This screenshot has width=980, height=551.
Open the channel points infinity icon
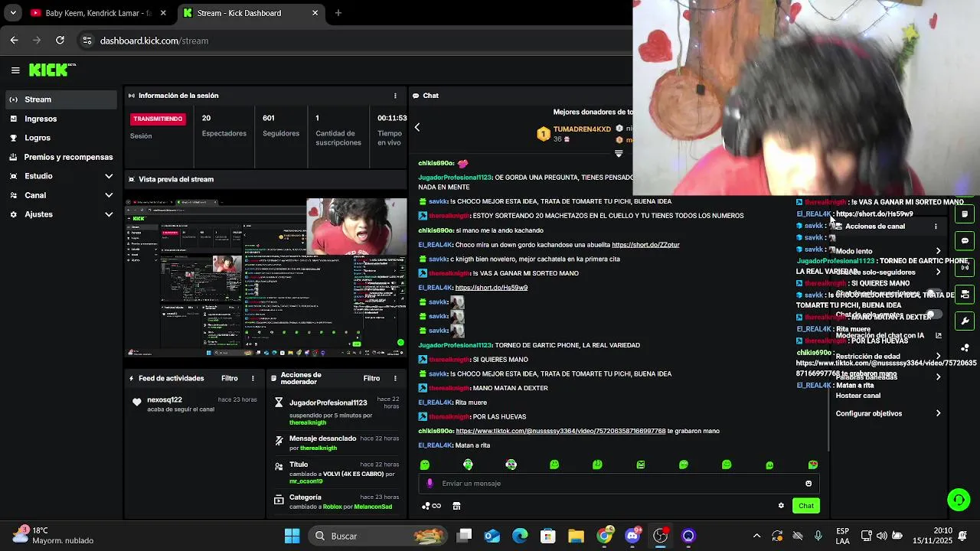(x=432, y=506)
